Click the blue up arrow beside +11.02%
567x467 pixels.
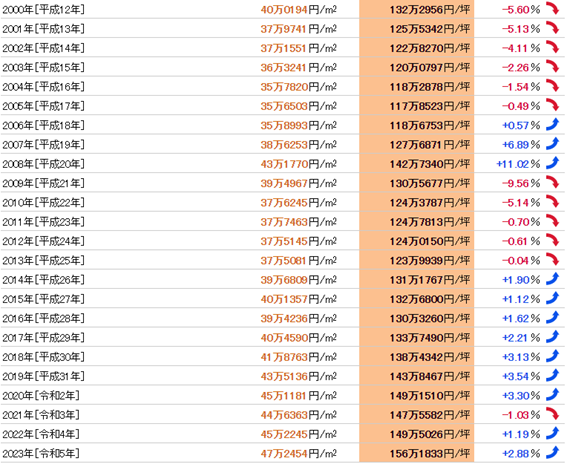pos(552,163)
